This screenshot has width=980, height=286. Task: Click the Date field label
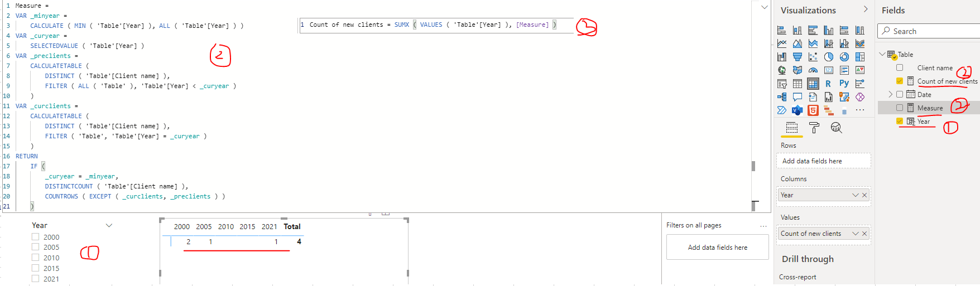click(x=924, y=94)
